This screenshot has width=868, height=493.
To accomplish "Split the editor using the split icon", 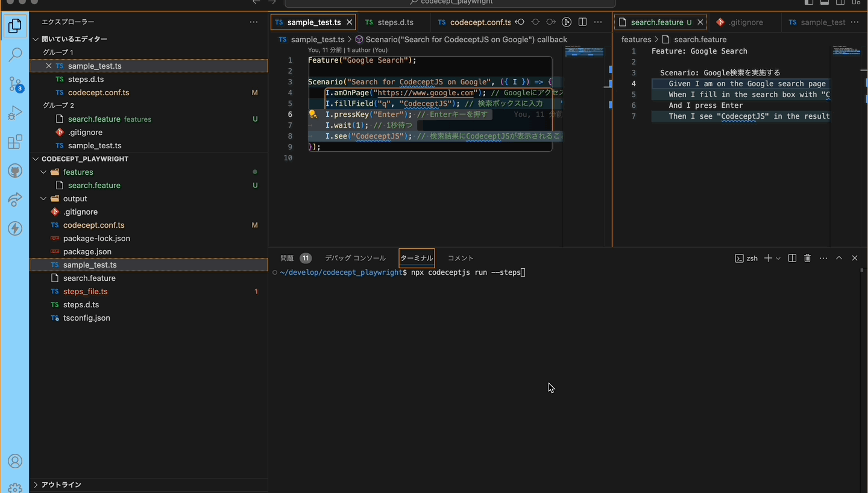I will click(x=582, y=22).
